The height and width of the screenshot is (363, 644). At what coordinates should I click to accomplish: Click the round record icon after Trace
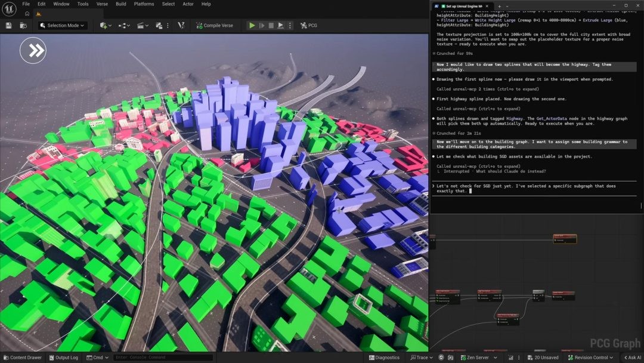tap(441, 358)
